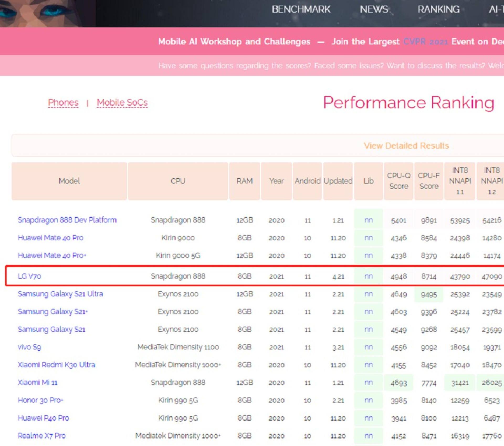Click the CPU column header

[x=178, y=181]
